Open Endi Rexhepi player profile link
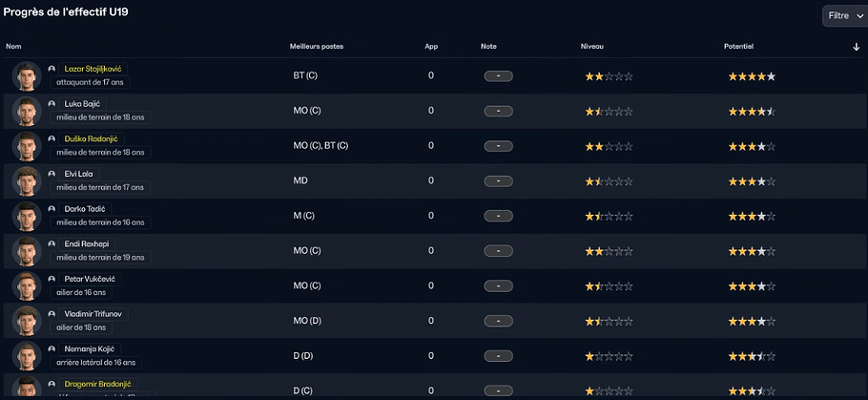The width and height of the screenshot is (868, 400). tap(87, 243)
